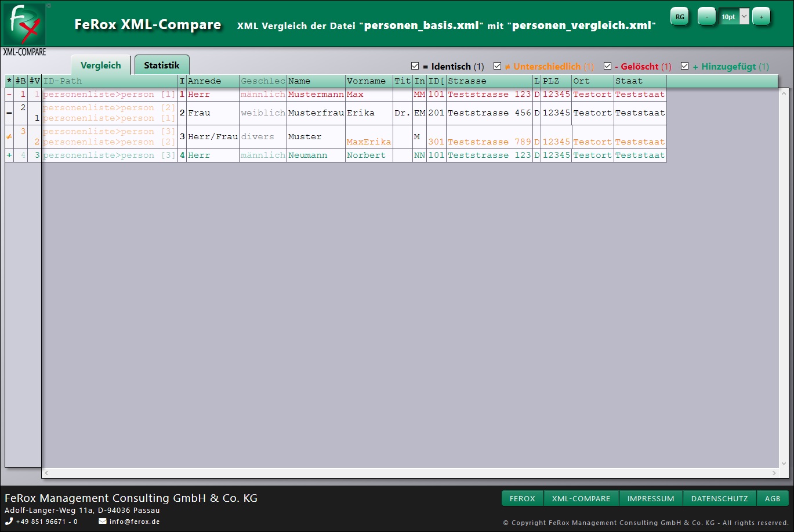Click the info@ferox.de email link
Viewport: 794px width, 532px height.
(135, 522)
